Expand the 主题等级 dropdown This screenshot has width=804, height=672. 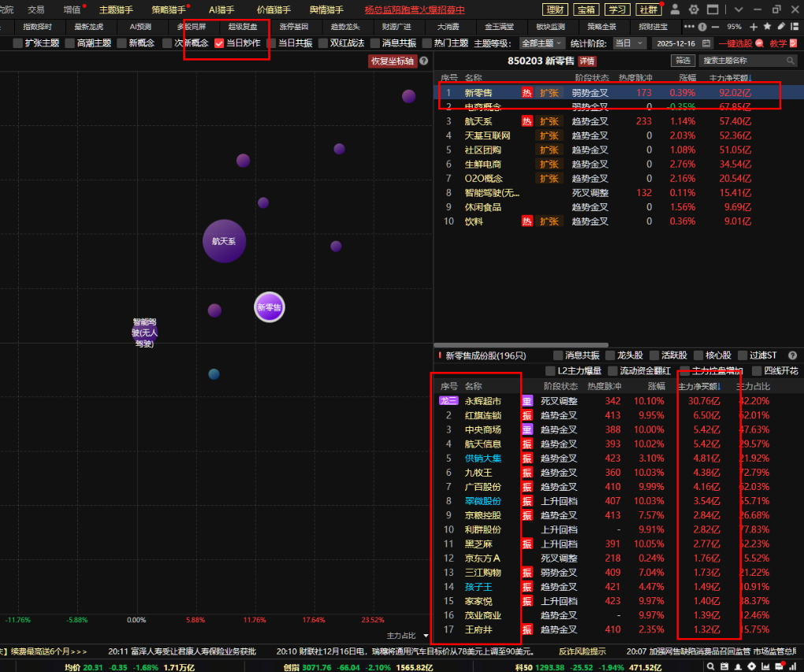pyautogui.click(x=540, y=43)
